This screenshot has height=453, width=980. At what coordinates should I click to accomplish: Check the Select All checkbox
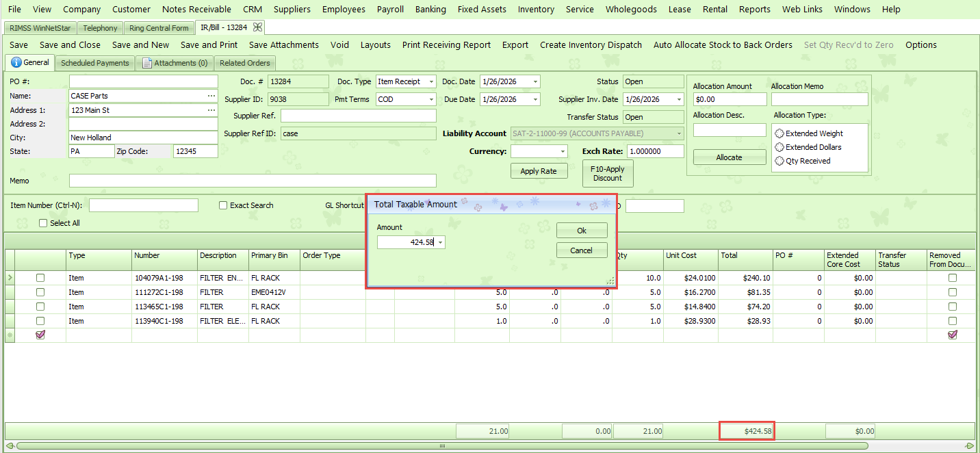point(44,223)
